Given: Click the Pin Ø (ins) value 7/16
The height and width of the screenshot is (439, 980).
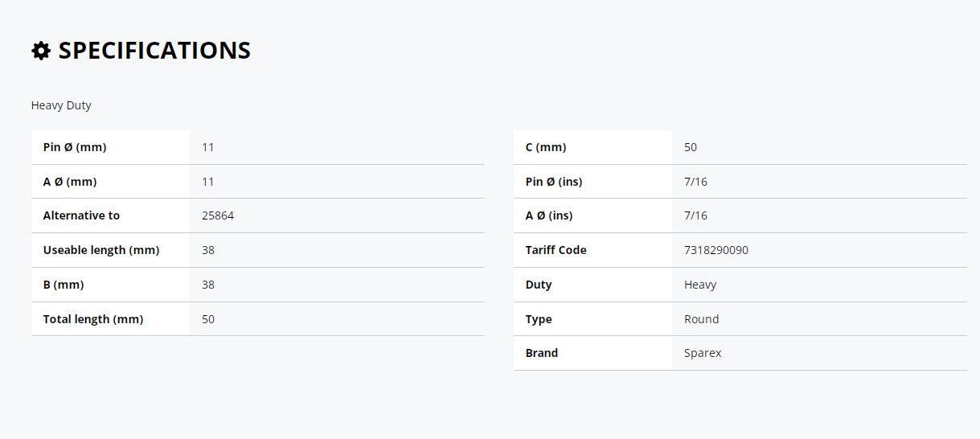Looking at the screenshot, I should coord(695,182).
